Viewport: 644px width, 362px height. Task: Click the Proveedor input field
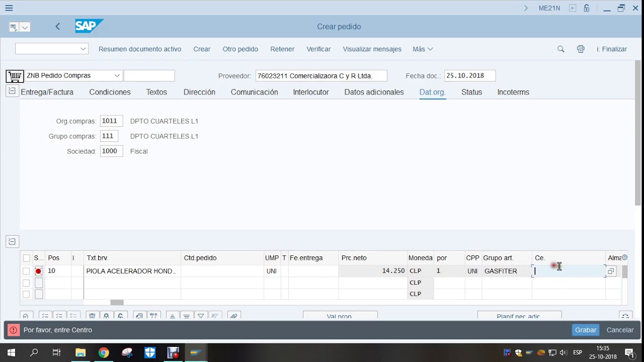click(x=321, y=75)
